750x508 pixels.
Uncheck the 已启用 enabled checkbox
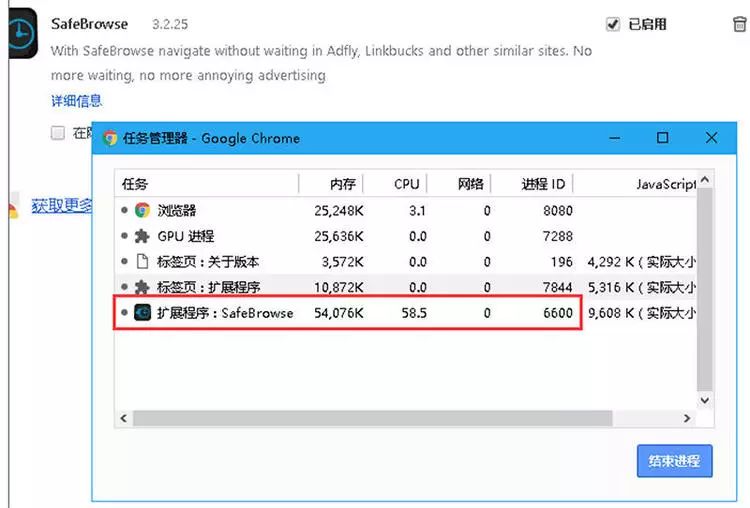[613, 24]
